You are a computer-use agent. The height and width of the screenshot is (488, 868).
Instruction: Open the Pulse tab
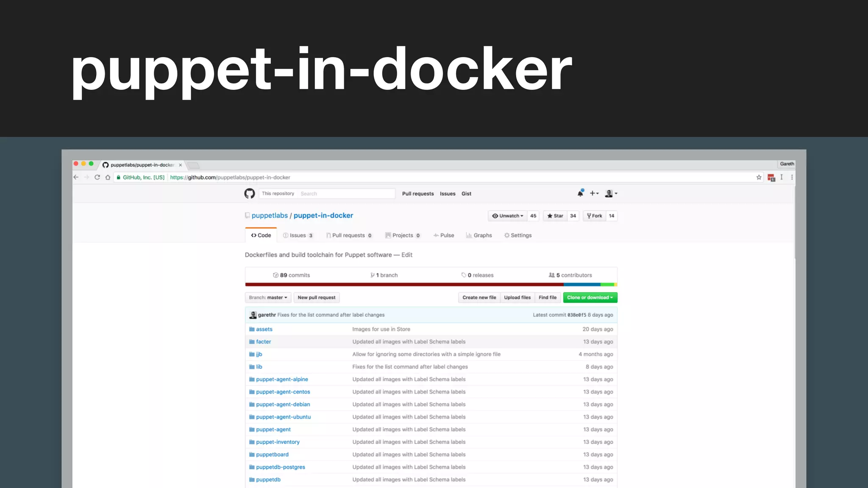(444, 236)
